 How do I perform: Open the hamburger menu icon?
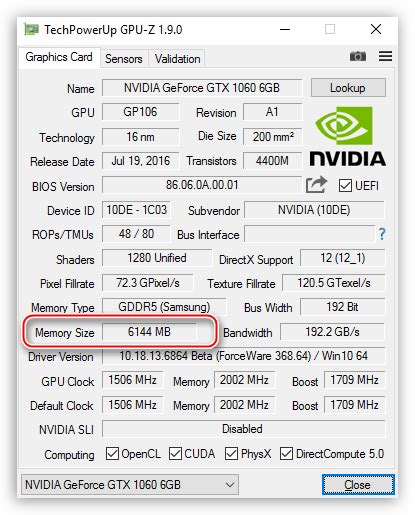coord(385,56)
